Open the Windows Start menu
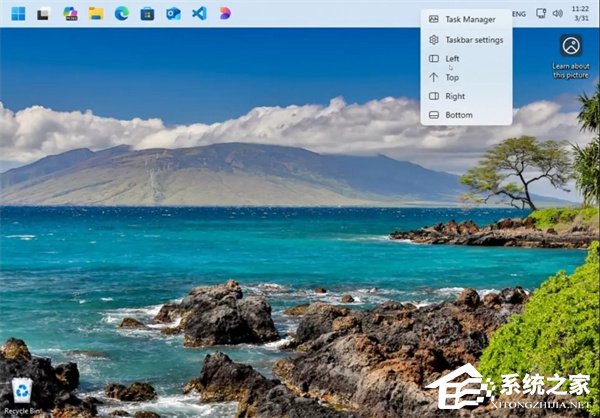The height and width of the screenshot is (418, 600). point(18,14)
